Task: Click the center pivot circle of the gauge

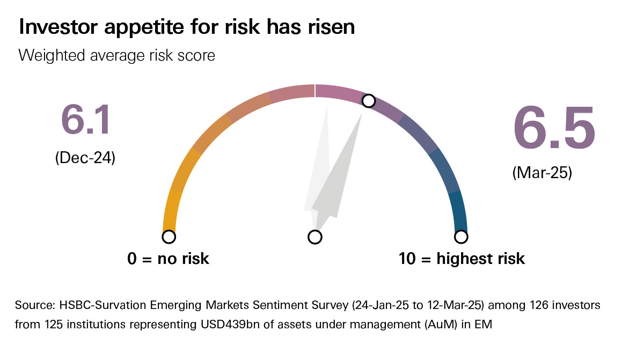Action: [x=315, y=237]
